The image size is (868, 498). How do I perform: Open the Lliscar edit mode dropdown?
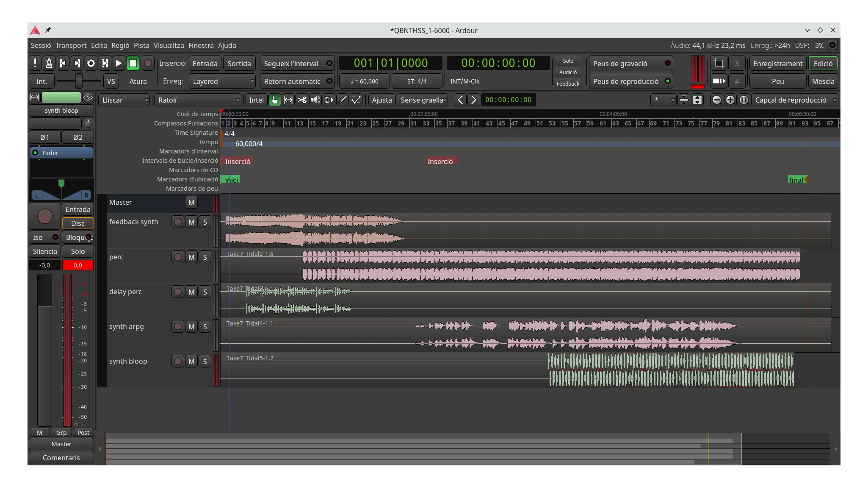[124, 100]
